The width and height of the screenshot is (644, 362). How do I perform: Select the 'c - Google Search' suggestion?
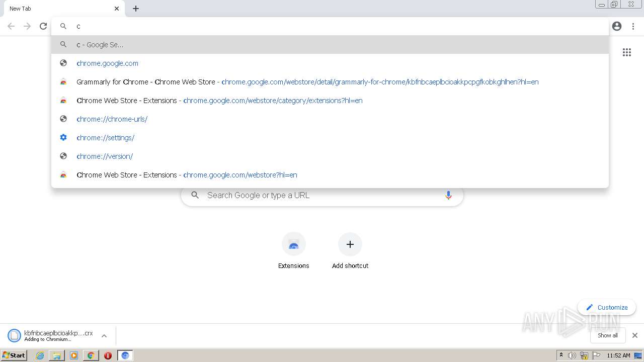coord(330,45)
